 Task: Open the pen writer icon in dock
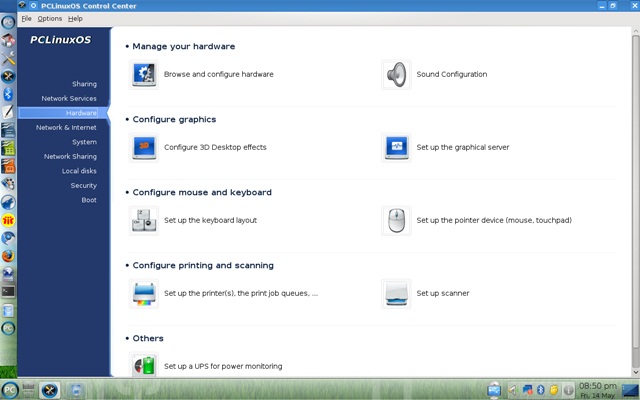(8, 112)
